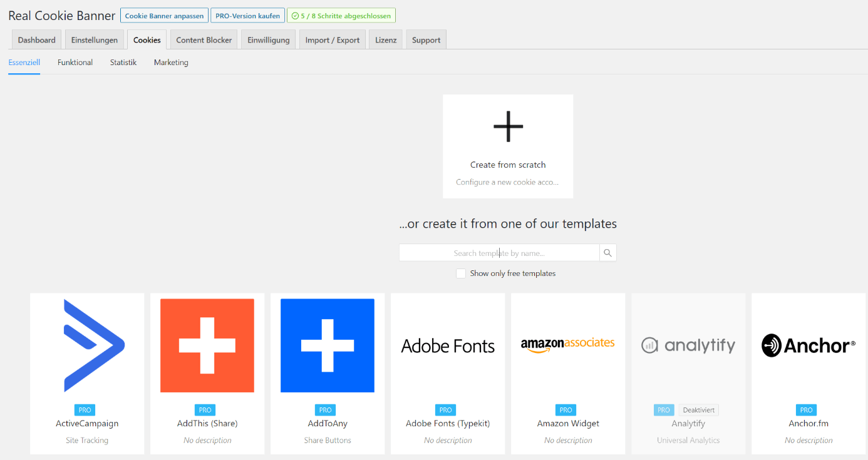Select the orange AddThis plus logo
Image resolution: width=868 pixels, height=460 pixels.
[207, 345]
